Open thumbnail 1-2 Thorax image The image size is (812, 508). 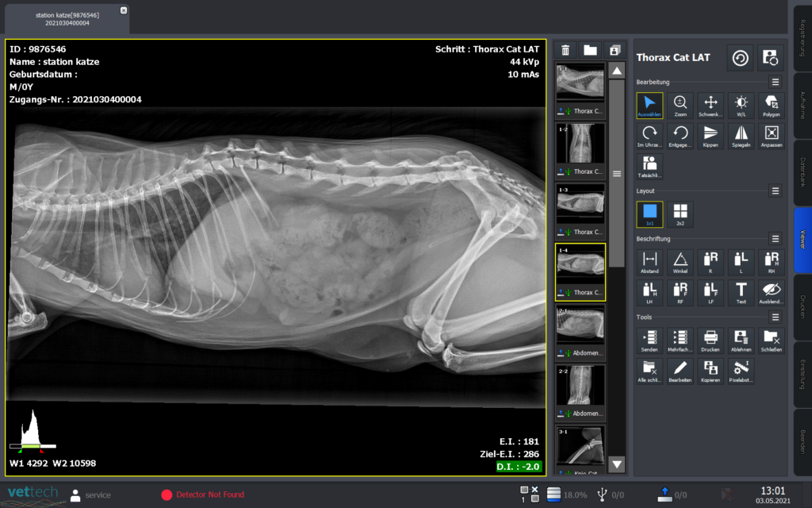580,149
